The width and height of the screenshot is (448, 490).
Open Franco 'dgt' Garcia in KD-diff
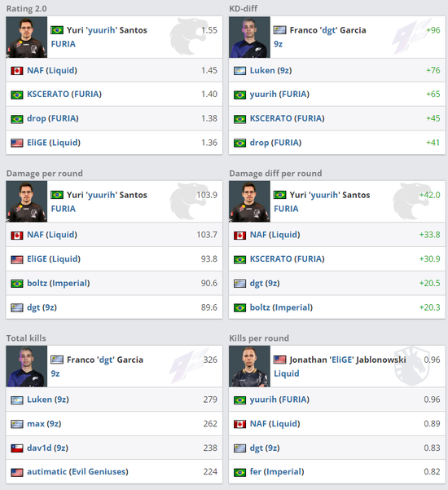[x=327, y=30]
